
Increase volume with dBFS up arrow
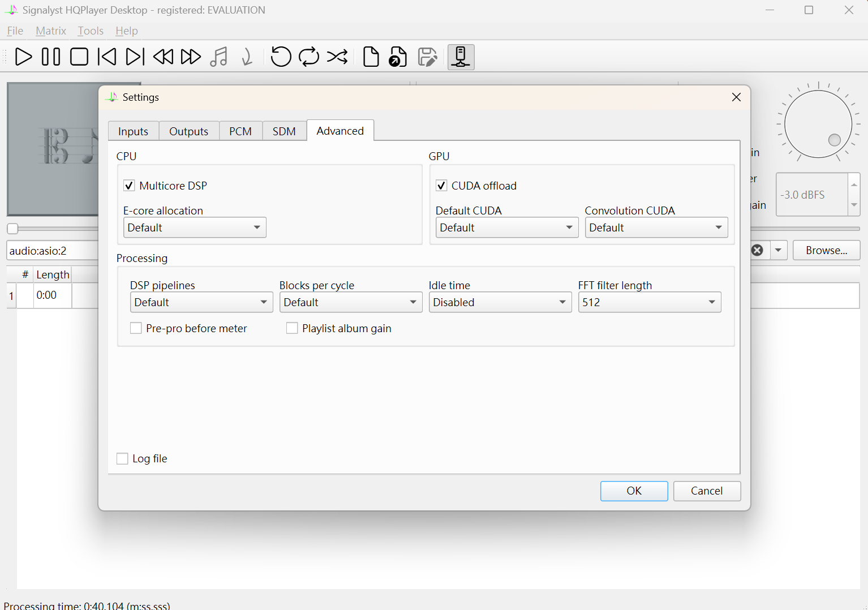854,184
